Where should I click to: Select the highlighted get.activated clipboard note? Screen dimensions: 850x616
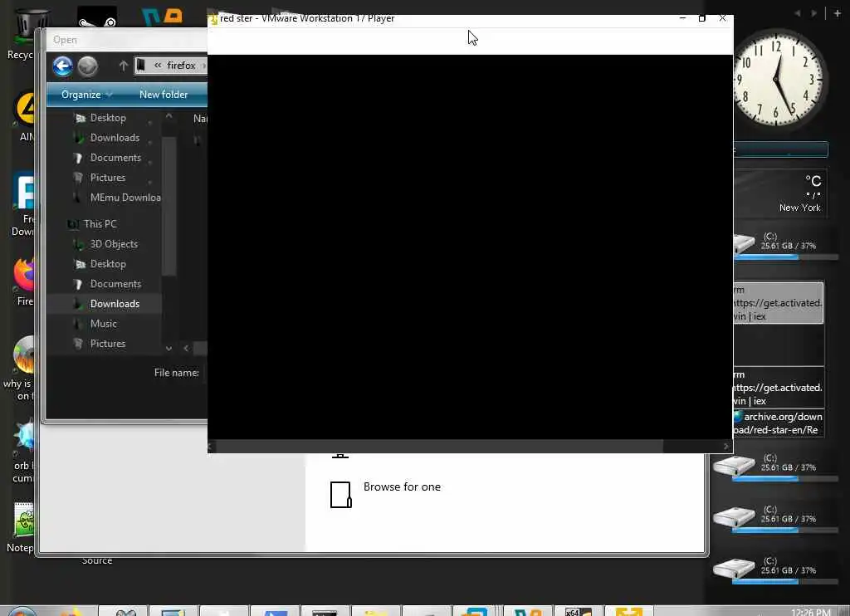click(779, 302)
